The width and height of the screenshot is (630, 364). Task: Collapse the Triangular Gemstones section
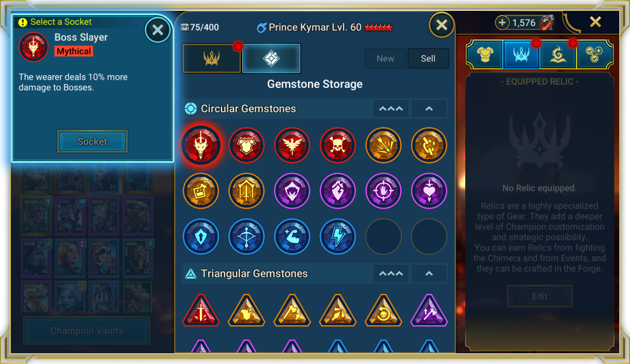click(x=429, y=274)
